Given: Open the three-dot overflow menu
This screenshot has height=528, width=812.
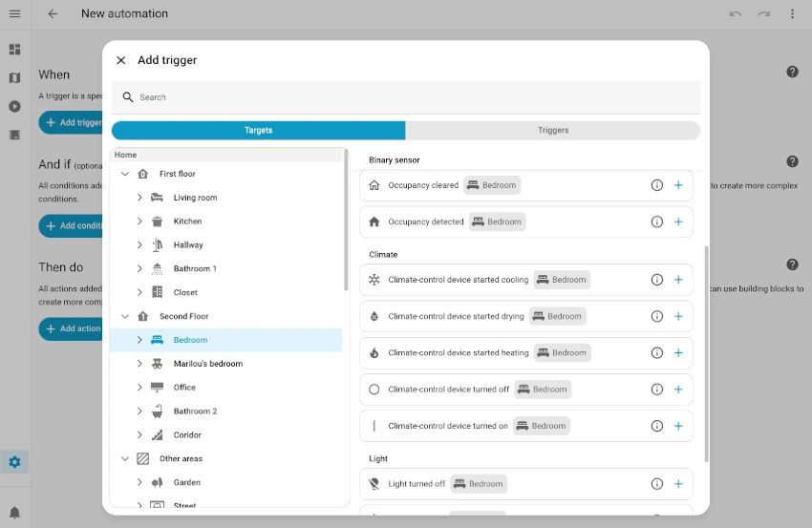Looking at the screenshot, I should 792,13.
